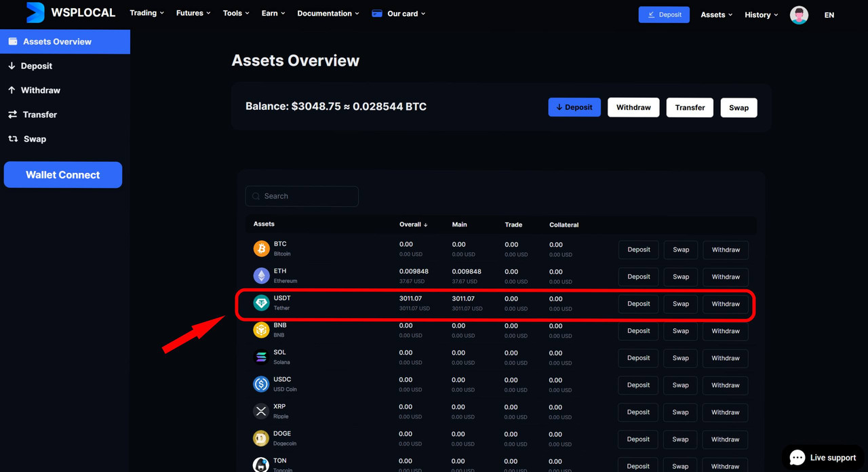The width and height of the screenshot is (868, 472).
Task: Click the Dogecoin coin icon
Action: [x=261, y=439]
